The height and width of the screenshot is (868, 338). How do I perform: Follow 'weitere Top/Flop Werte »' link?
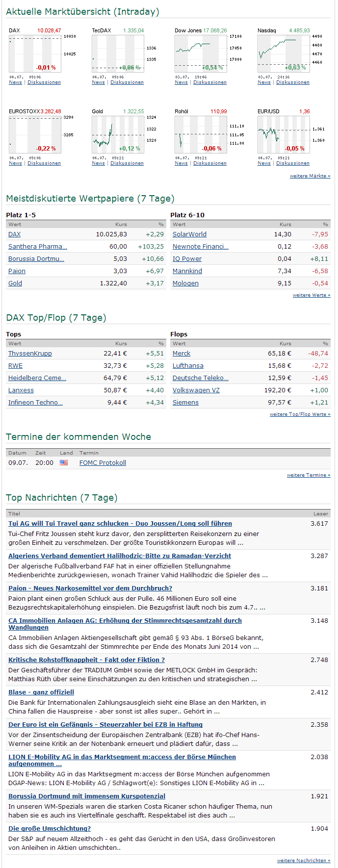tap(300, 414)
